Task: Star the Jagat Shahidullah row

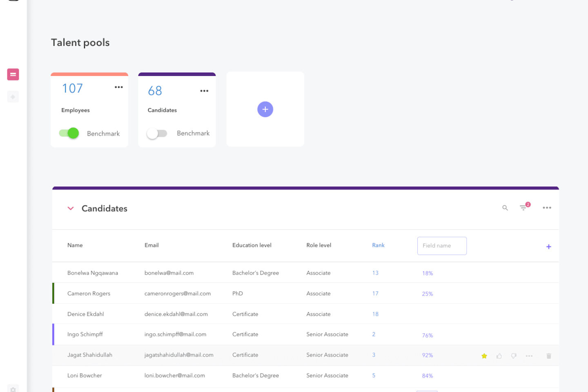Action: (x=484, y=356)
